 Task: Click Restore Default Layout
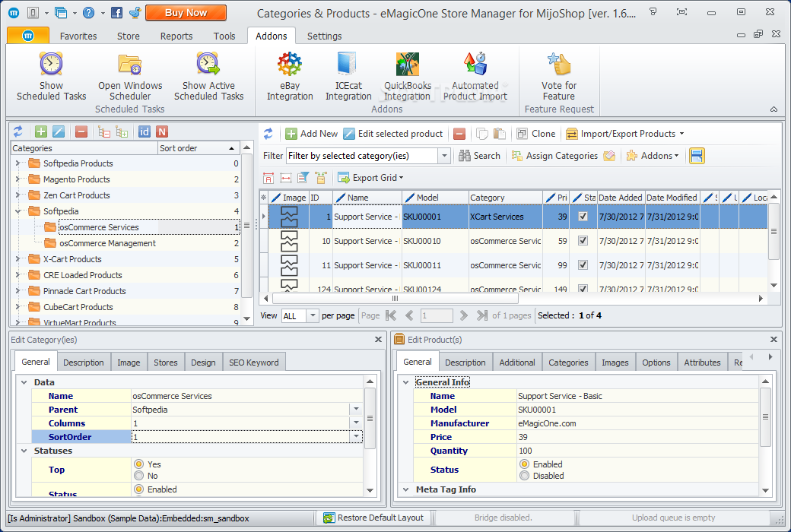[x=373, y=518]
